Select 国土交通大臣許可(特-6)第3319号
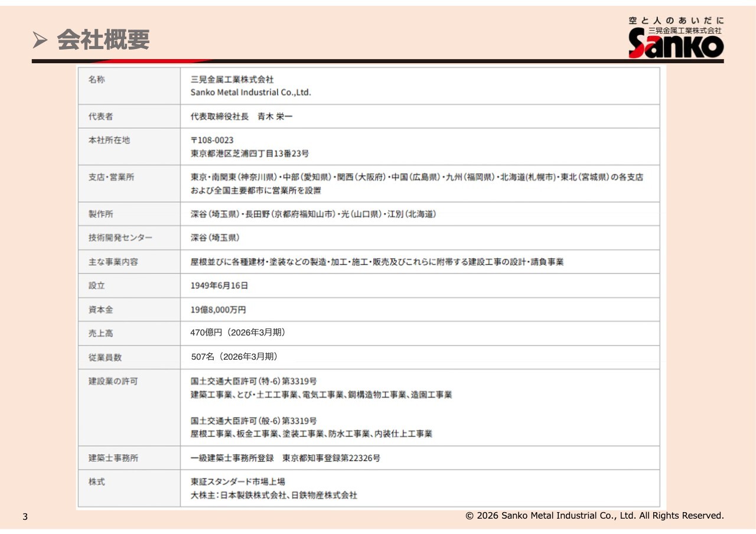 tap(253, 382)
